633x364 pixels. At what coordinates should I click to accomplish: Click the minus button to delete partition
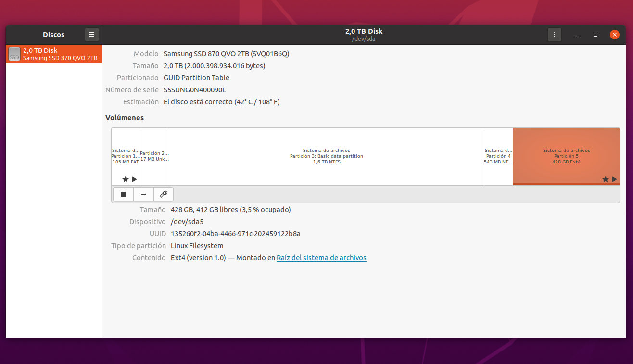click(x=143, y=194)
